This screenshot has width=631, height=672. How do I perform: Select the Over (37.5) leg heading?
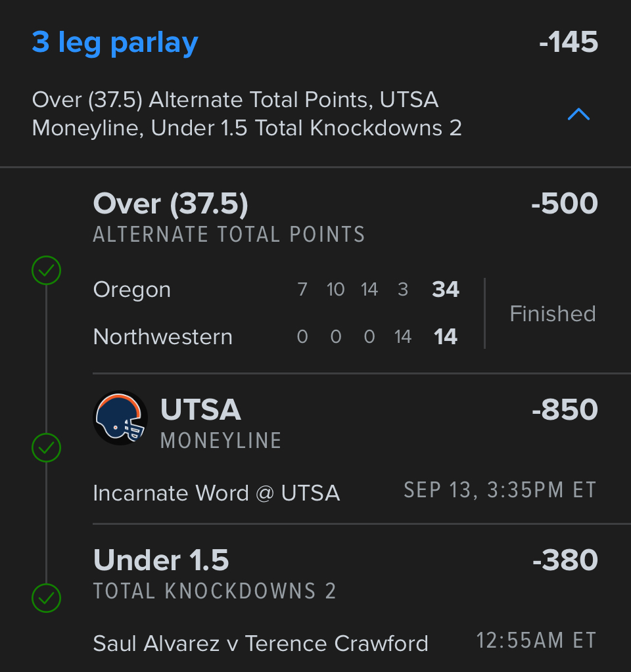coord(171,204)
